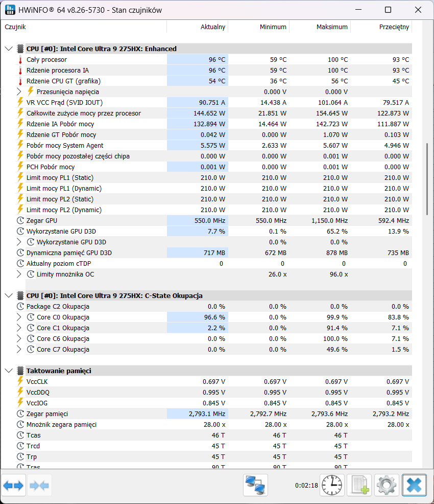Click lightning icon beside PCH Pobór mocy
The height and width of the screenshot is (504, 434).
click(20, 167)
